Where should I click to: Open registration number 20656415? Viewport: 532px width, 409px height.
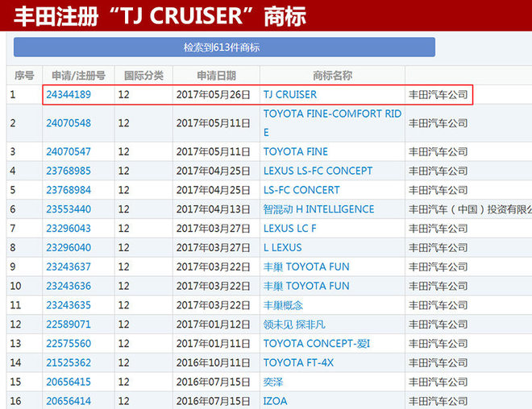point(69,382)
